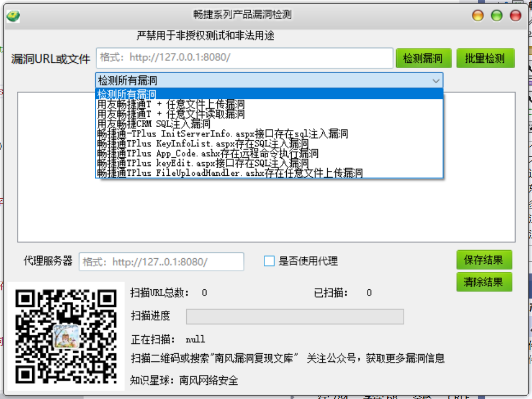Click the 扫描进度 progress bar
The width and height of the screenshot is (532, 399).
[x=295, y=317]
